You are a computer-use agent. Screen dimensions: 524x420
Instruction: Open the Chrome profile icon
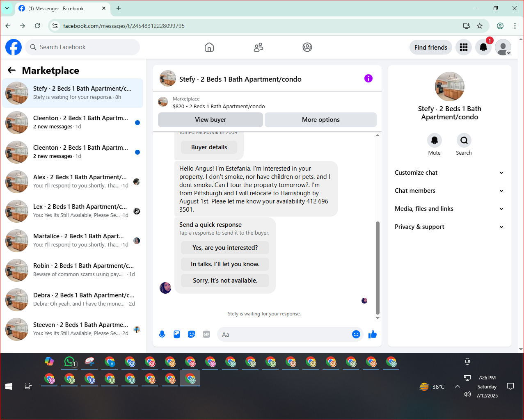coord(500,26)
